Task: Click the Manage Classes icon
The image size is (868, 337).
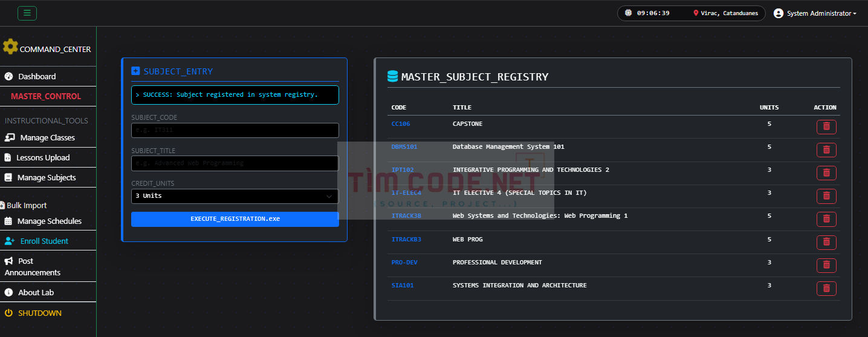Action: (x=10, y=137)
